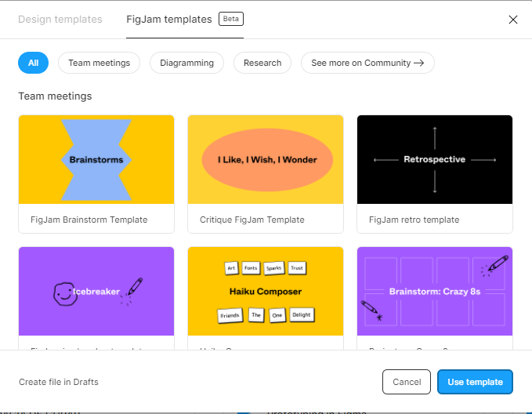This screenshot has height=414, width=532.
Task: Click the FigJam Brainstorm Template label
Action: click(89, 220)
